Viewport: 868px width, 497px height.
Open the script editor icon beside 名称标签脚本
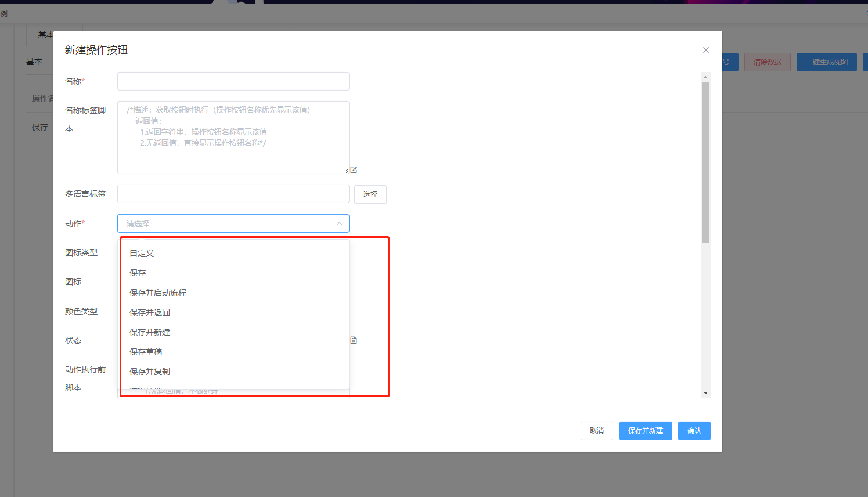point(354,170)
